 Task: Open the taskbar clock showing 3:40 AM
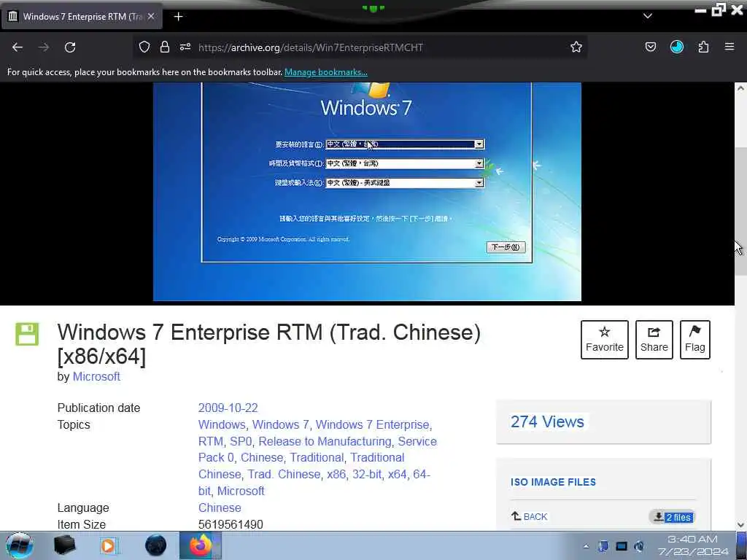pyautogui.click(x=693, y=545)
